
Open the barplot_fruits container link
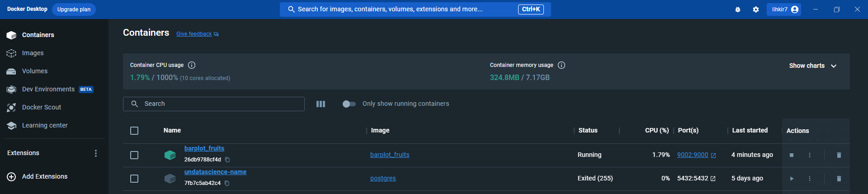204,148
